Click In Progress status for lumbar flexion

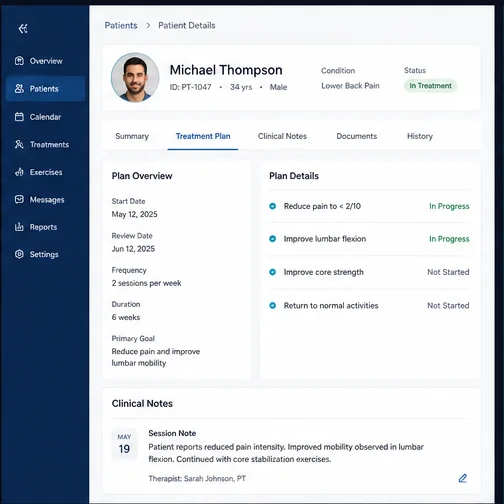point(449,239)
